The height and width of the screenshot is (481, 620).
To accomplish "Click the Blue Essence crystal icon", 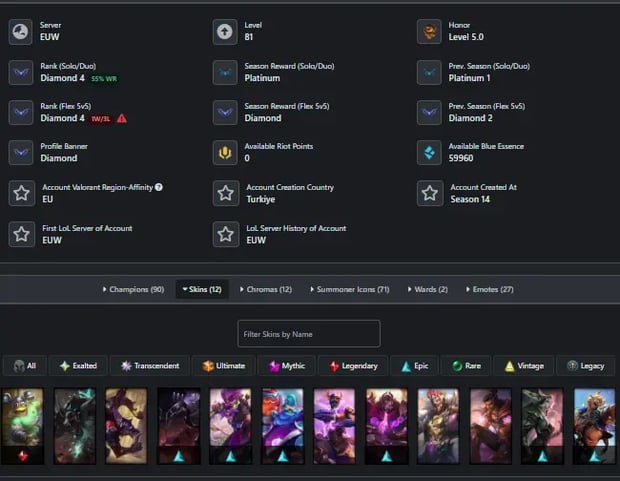I will 429,153.
